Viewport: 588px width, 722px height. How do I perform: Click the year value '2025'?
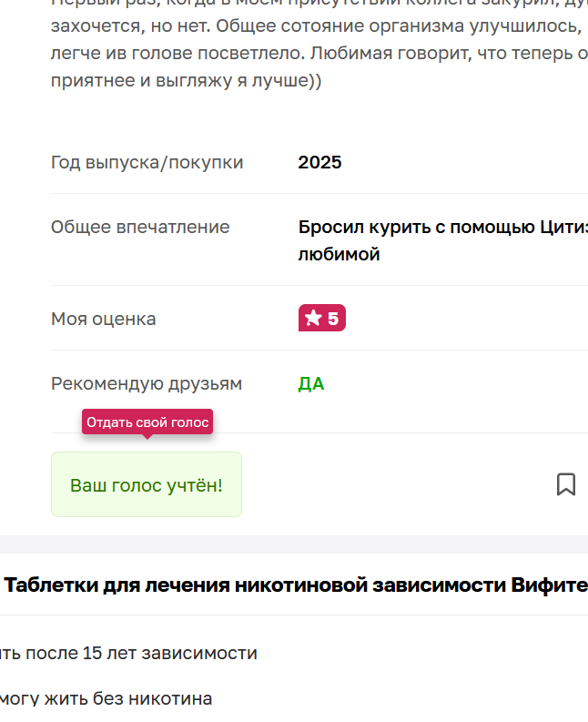(x=319, y=162)
